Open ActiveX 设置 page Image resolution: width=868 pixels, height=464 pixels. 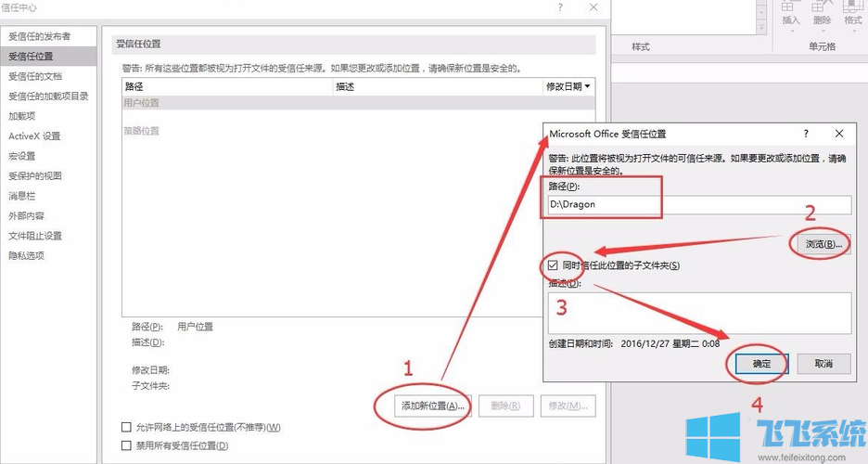(34, 136)
